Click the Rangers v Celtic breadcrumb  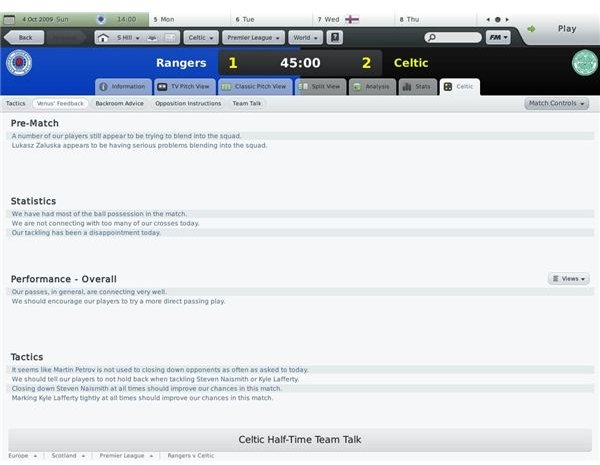191,456
